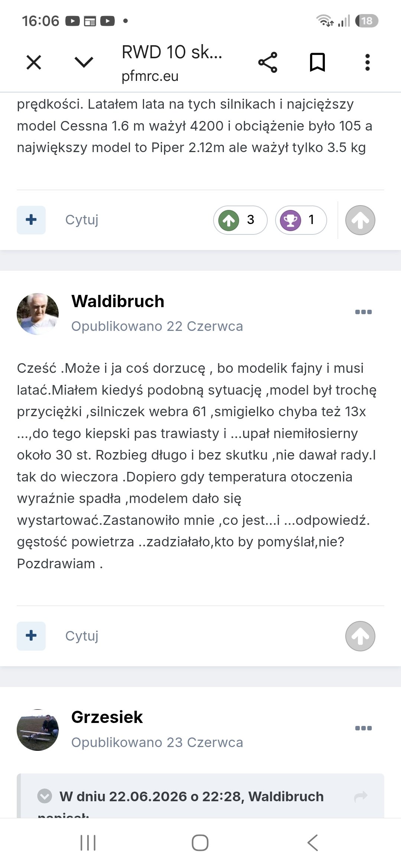Viewport: 401px width, 868px height.
Task: Collapse the quoted Waldibruch block chevron
Action: [45, 796]
